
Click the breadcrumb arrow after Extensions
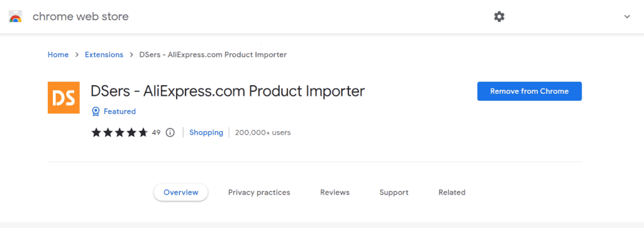[131, 55]
